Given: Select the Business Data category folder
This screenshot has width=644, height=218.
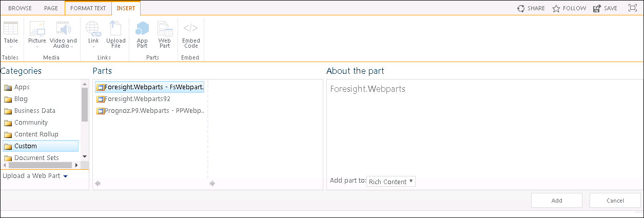Looking at the screenshot, I should click(34, 111).
